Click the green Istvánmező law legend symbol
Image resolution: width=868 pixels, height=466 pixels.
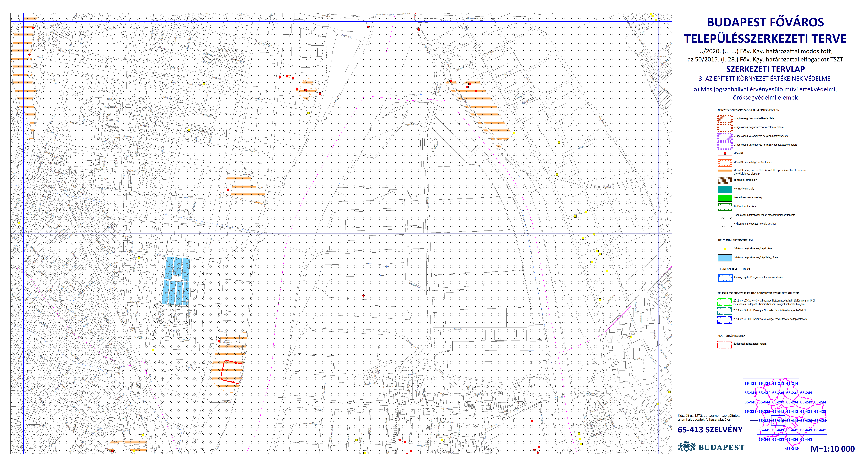(724, 302)
